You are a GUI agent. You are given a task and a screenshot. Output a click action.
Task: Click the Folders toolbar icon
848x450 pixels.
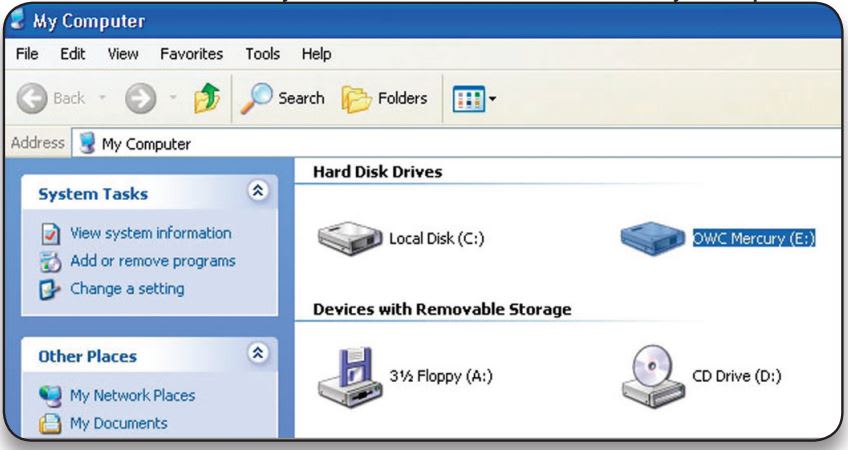356,99
